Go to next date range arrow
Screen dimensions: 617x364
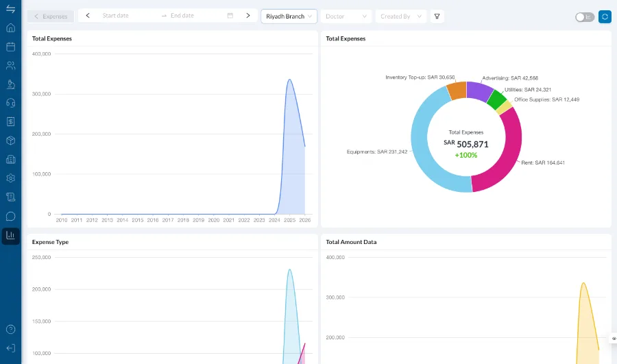(x=248, y=16)
